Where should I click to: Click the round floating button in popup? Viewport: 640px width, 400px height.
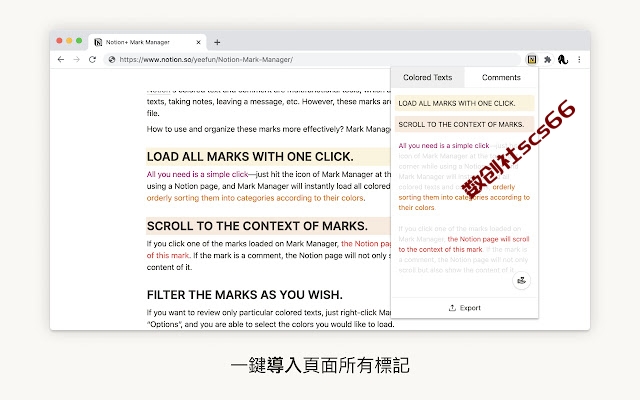[x=521, y=280]
